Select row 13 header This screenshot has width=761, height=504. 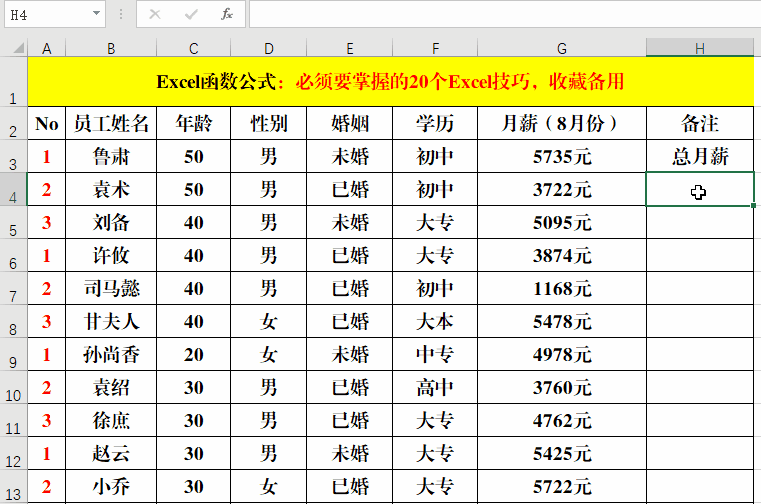[14, 487]
